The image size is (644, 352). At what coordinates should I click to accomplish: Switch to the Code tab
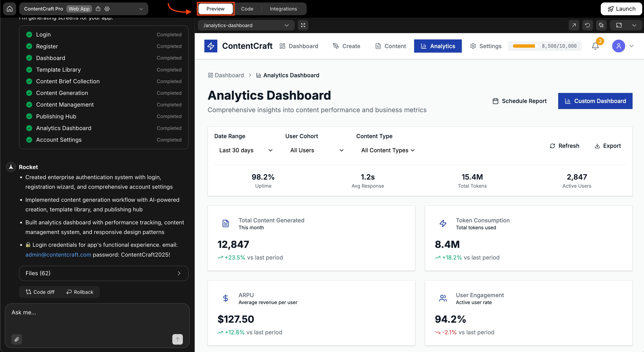[247, 9]
